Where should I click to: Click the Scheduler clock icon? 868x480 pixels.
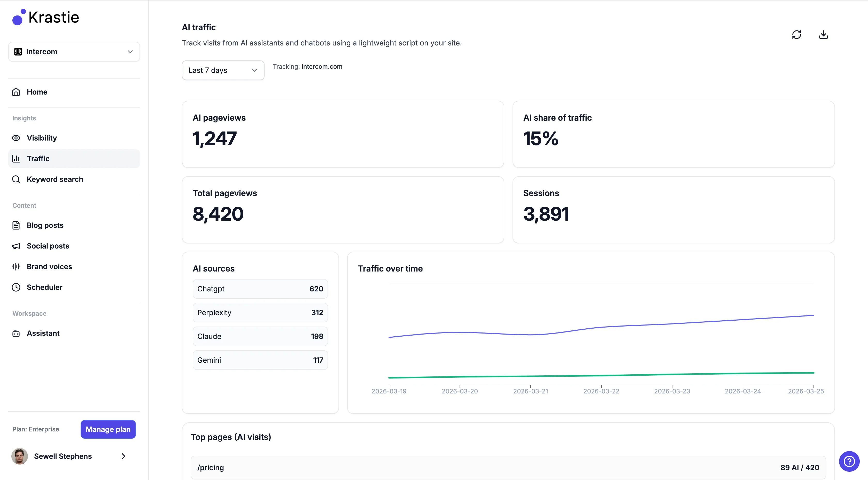tap(16, 287)
